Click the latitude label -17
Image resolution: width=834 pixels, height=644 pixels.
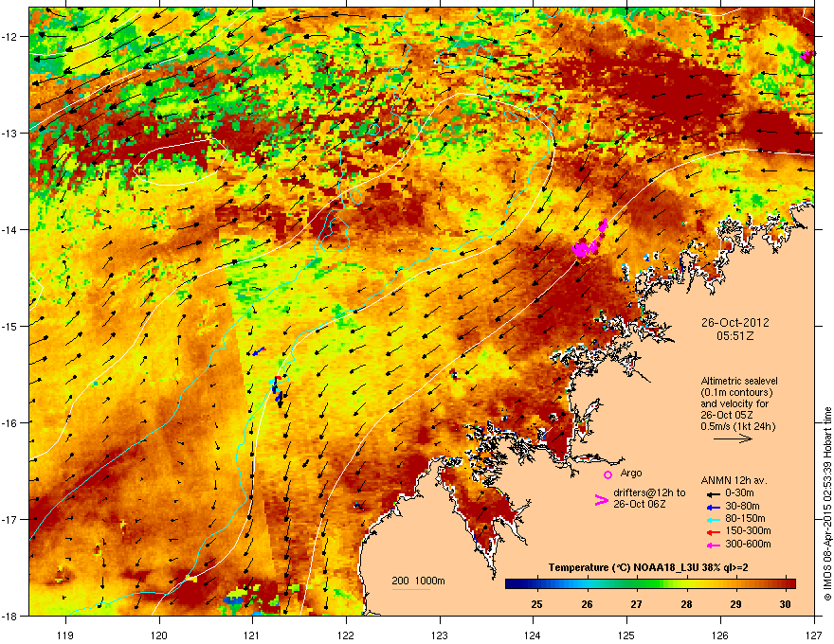tap(10, 519)
